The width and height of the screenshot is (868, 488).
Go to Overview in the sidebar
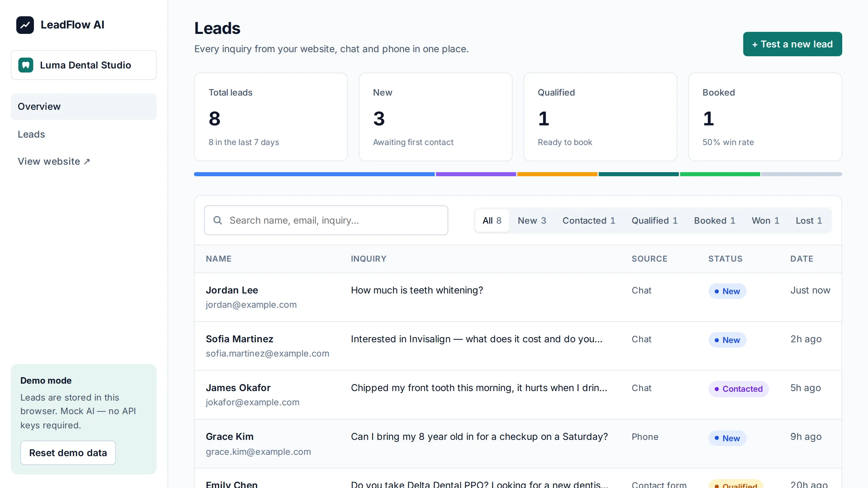[84, 106]
